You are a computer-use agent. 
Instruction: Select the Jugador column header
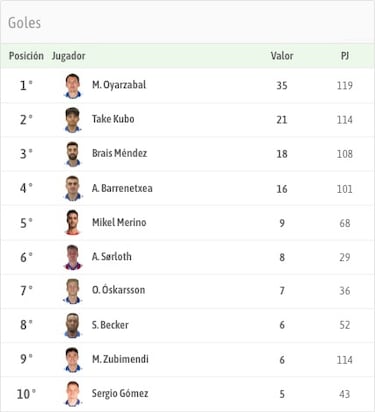[x=69, y=56]
